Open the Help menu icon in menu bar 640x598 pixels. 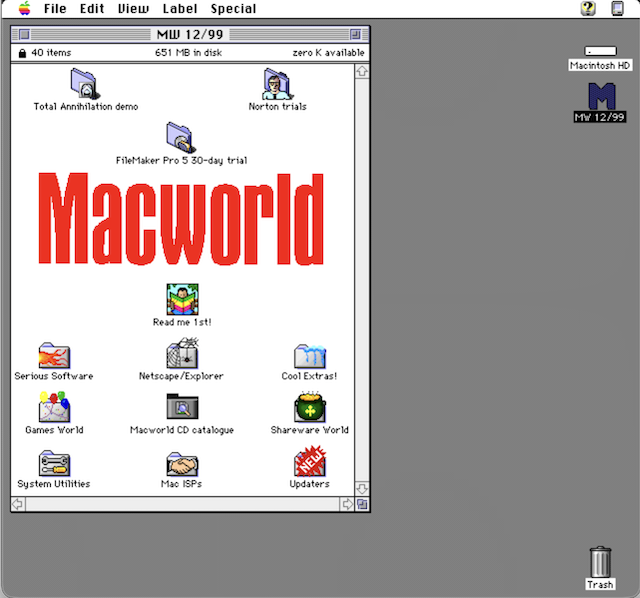(x=588, y=9)
